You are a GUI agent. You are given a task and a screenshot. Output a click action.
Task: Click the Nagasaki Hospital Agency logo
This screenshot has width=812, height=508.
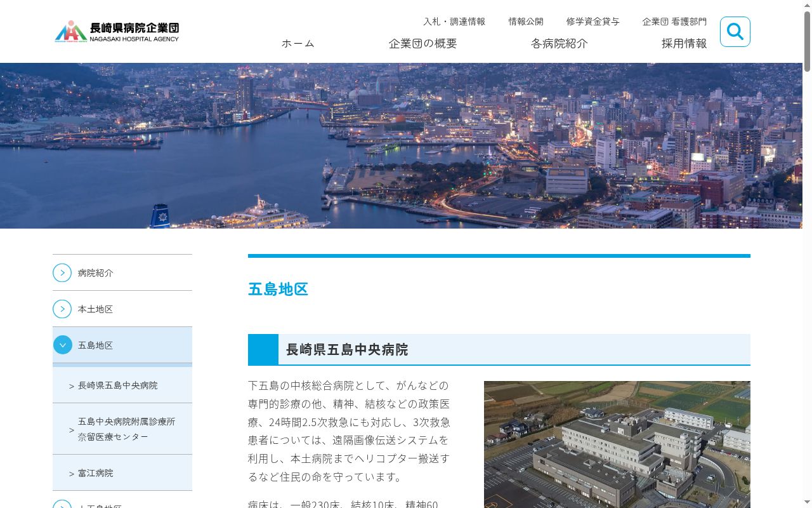117,31
